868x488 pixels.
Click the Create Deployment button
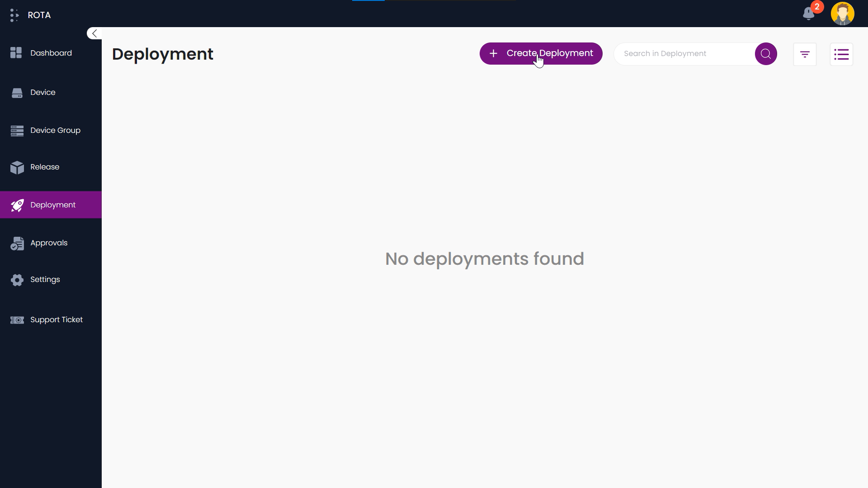point(541,53)
